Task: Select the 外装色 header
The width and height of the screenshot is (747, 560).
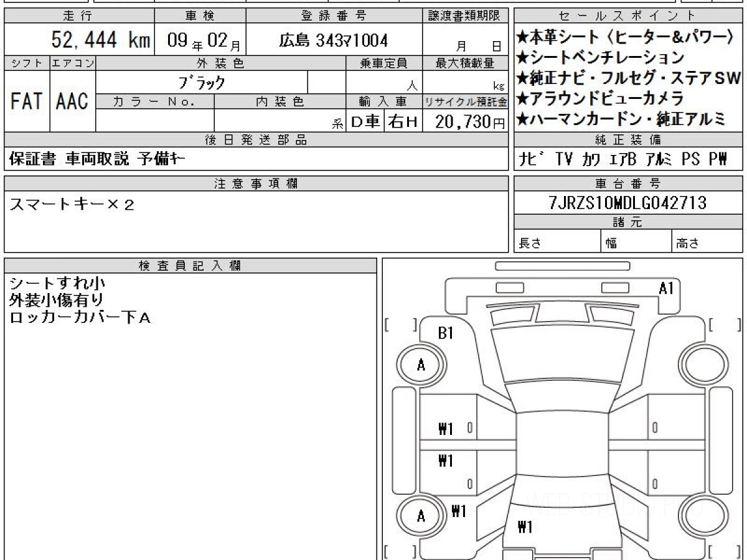Action: click(x=221, y=63)
